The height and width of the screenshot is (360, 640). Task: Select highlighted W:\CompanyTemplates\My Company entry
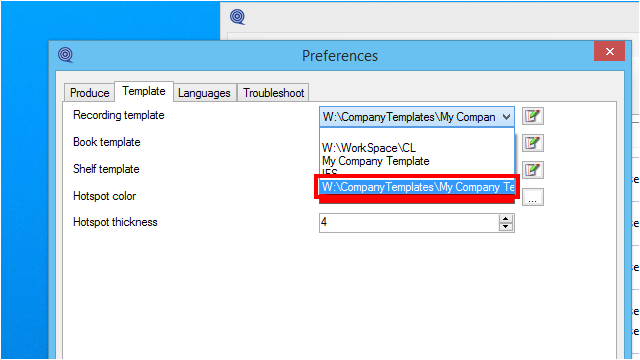click(x=417, y=187)
